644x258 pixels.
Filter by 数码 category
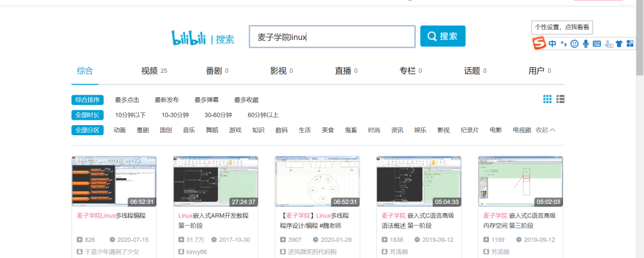(x=281, y=130)
